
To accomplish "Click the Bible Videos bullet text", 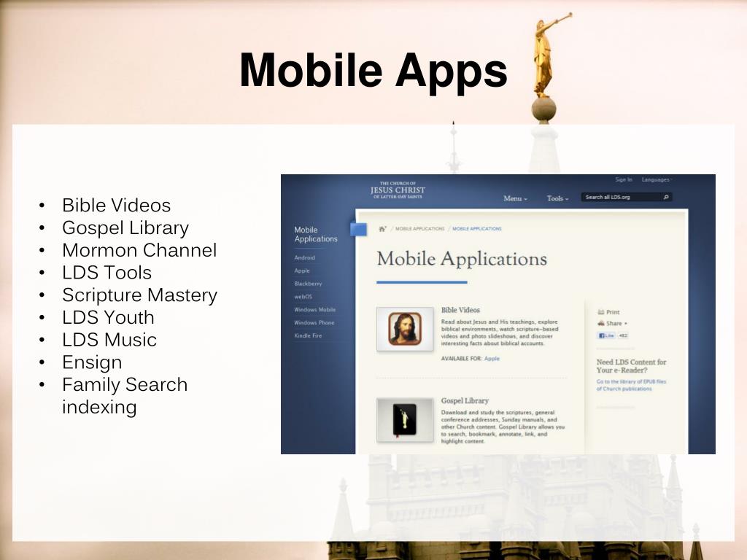I will pos(116,205).
